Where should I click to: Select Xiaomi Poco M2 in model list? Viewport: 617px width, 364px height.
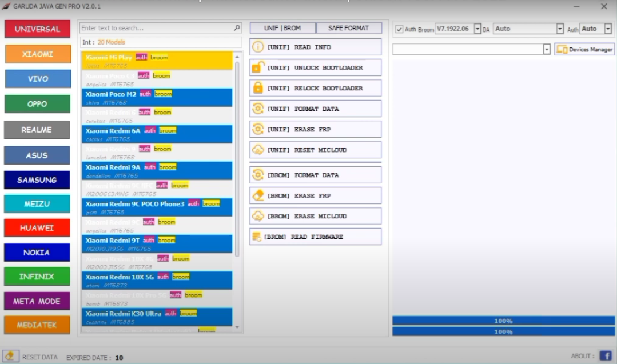point(157,98)
